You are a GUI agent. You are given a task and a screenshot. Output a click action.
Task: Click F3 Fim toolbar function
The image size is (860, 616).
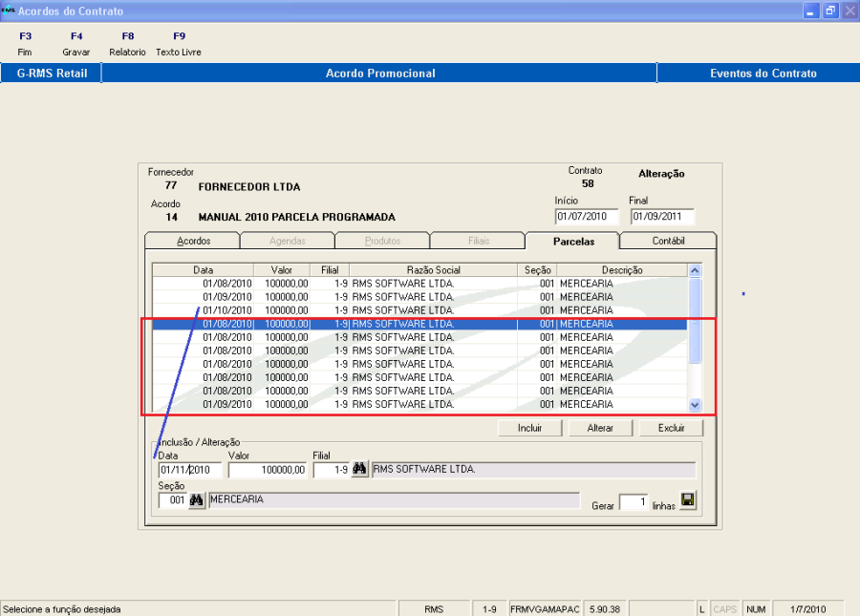pos(25,44)
